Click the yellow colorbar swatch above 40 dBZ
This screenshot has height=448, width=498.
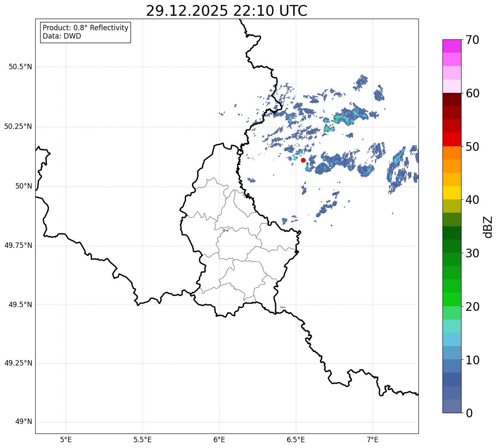[x=452, y=193]
